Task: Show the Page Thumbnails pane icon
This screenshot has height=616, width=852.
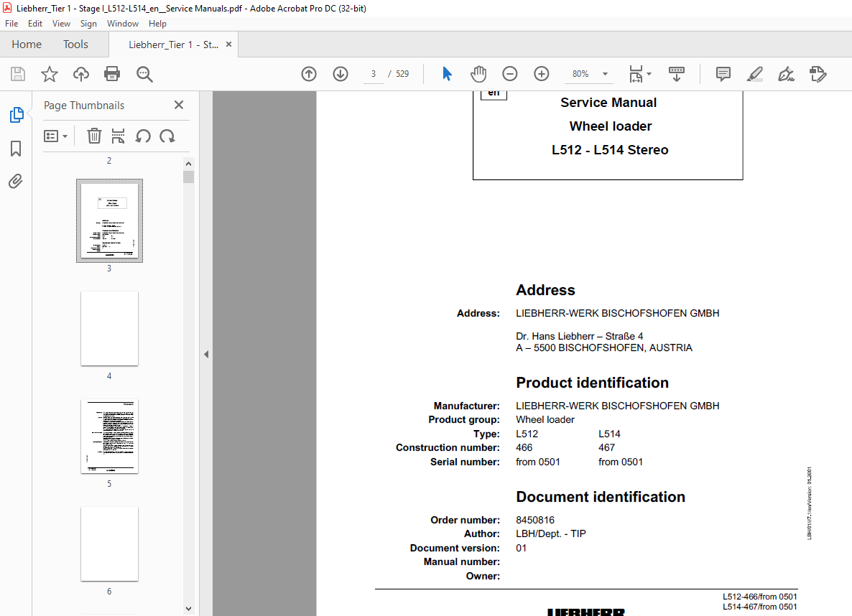Action: pos(17,115)
